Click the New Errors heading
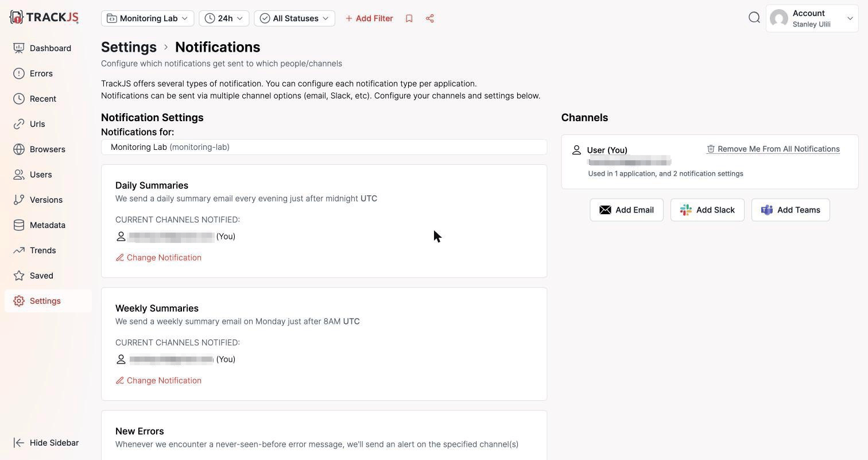This screenshot has height=460, width=868. coord(139,431)
